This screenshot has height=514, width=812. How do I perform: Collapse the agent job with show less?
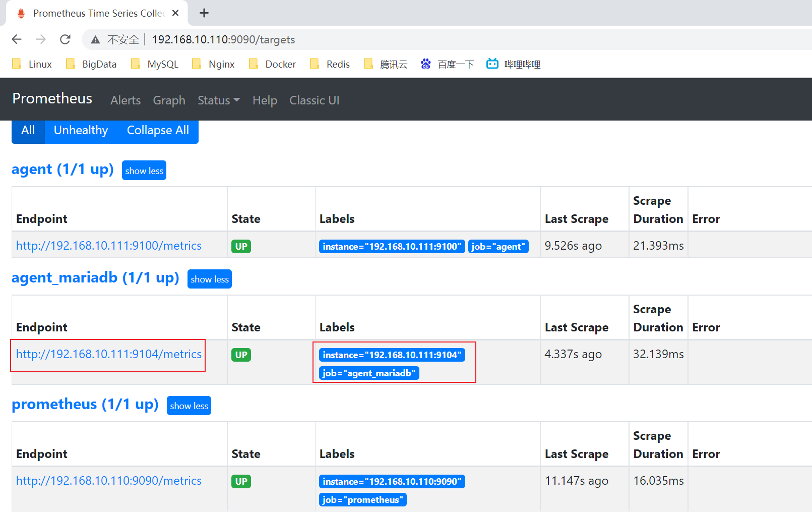click(x=144, y=170)
